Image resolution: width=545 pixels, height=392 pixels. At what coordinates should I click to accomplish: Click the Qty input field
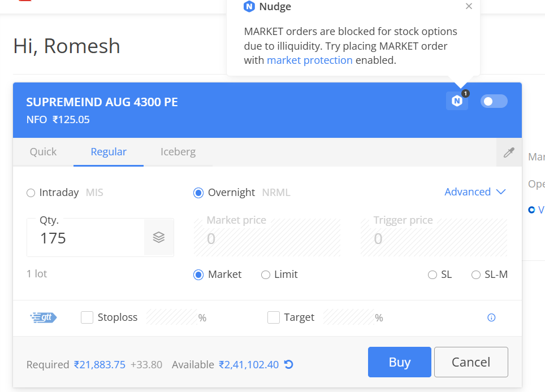(85, 238)
